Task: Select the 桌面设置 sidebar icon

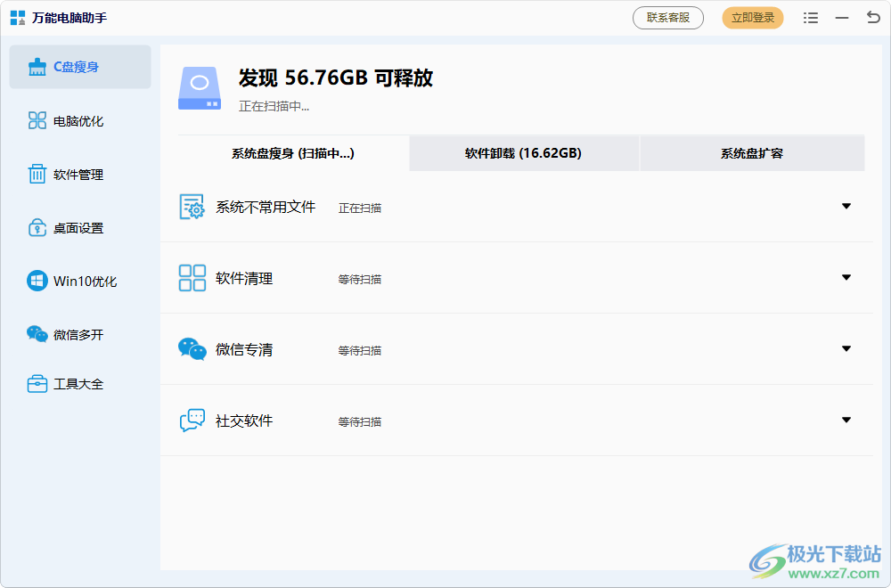Action: click(x=36, y=227)
